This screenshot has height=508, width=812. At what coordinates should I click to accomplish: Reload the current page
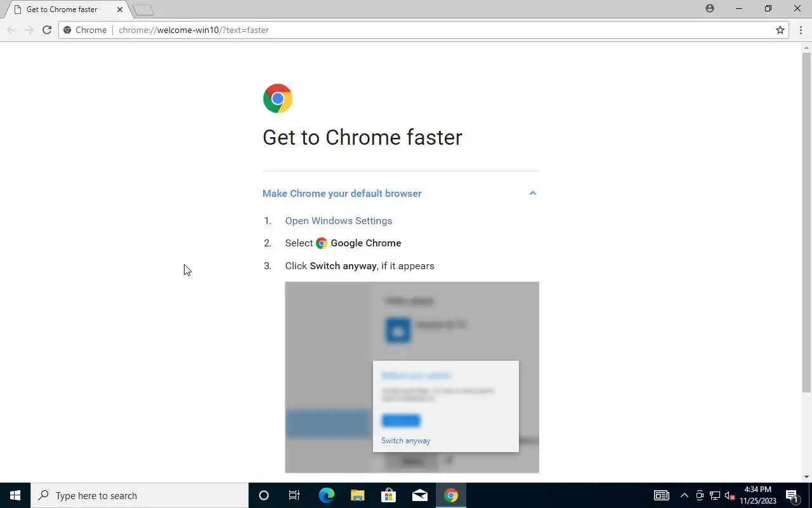pyautogui.click(x=46, y=30)
